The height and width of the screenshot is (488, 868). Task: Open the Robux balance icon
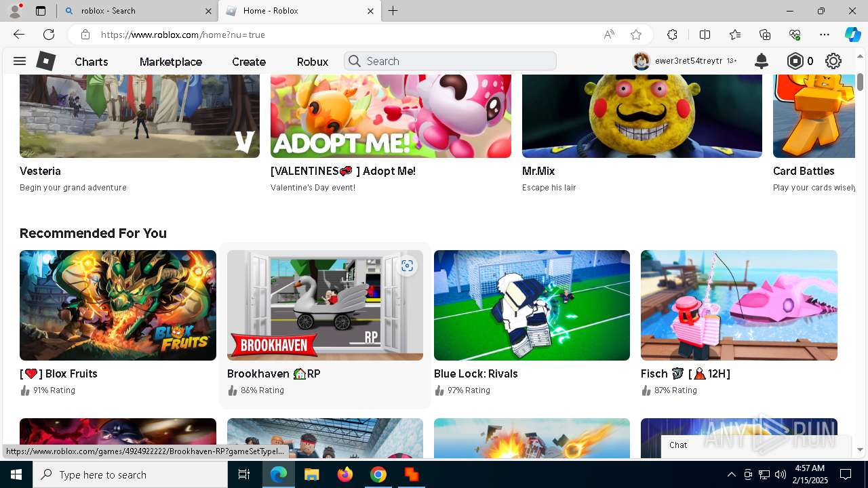795,61
